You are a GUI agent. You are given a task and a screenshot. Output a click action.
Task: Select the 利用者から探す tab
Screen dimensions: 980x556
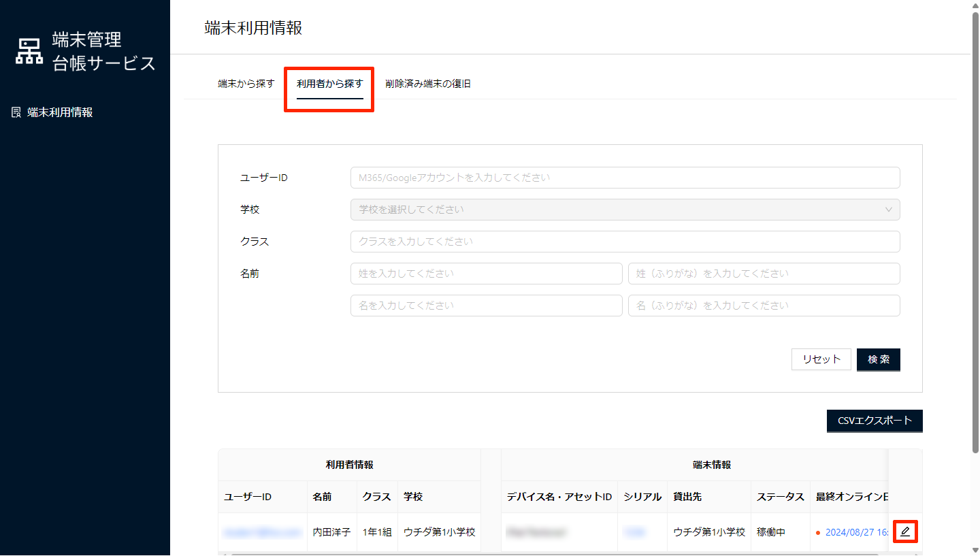tap(329, 84)
